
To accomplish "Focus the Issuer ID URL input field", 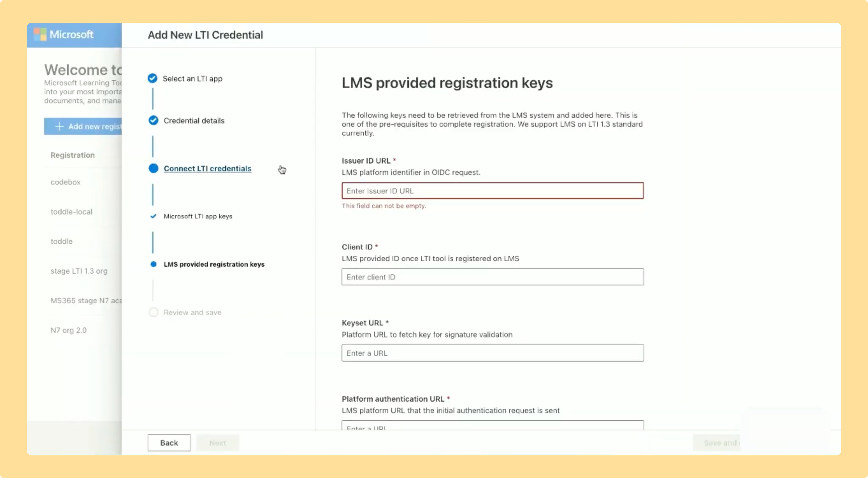I will (x=493, y=191).
